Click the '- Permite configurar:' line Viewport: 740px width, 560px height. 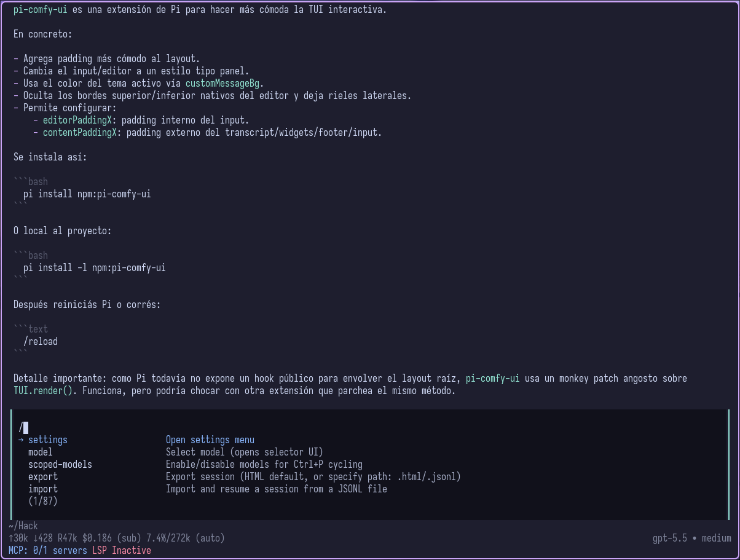[x=65, y=108]
